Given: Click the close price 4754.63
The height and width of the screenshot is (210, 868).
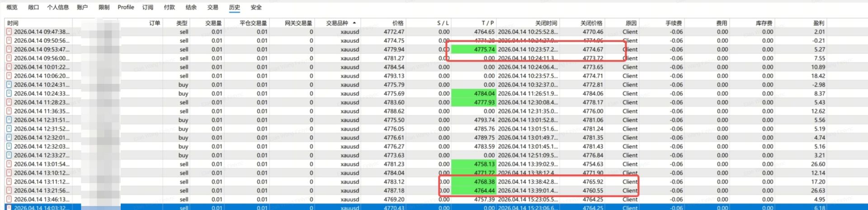Looking at the screenshot, I should click(593, 164).
